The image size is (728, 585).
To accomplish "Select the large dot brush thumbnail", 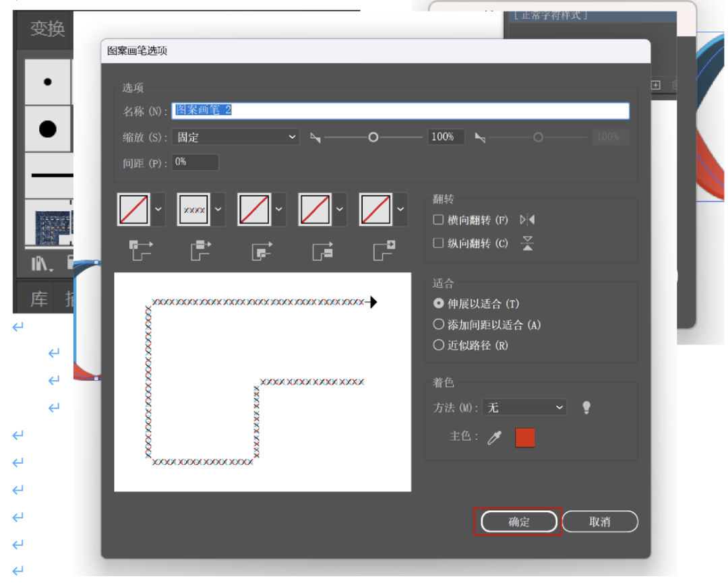I will pyautogui.click(x=48, y=129).
